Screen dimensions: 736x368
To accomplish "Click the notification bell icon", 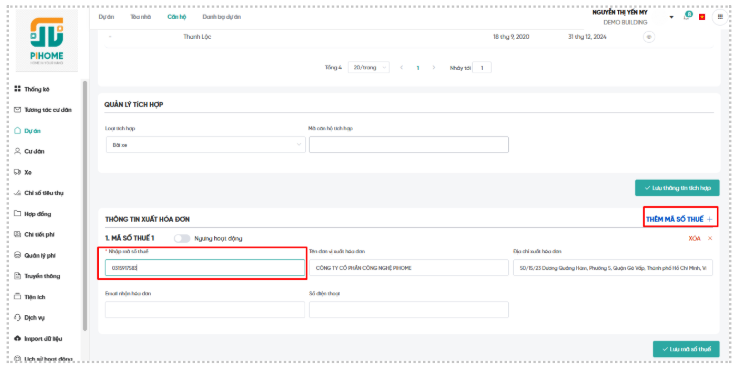I will 687,17.
